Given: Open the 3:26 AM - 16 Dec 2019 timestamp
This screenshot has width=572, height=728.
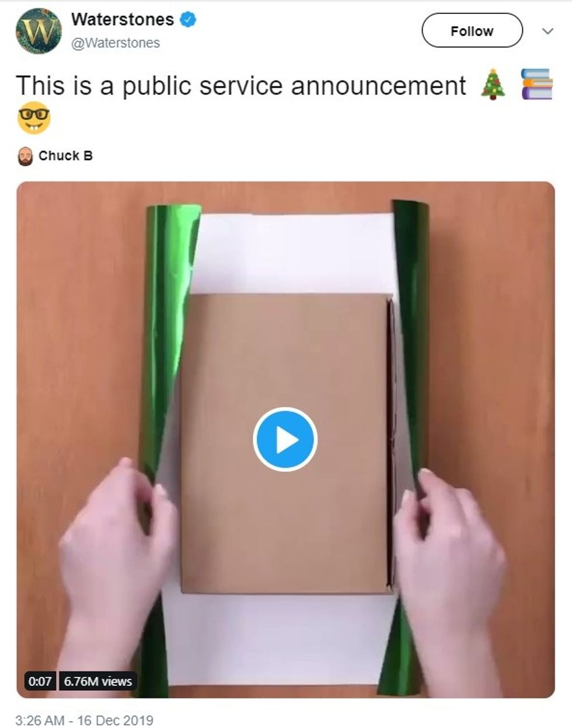Looking at the screenshot, I should click(x=84, y=720).
